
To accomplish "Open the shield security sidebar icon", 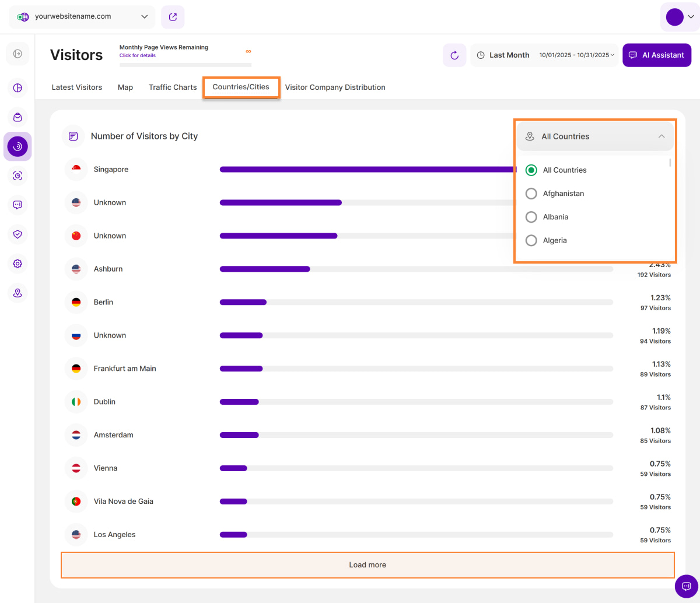I will pyautogui.click(x=17, y=234).
